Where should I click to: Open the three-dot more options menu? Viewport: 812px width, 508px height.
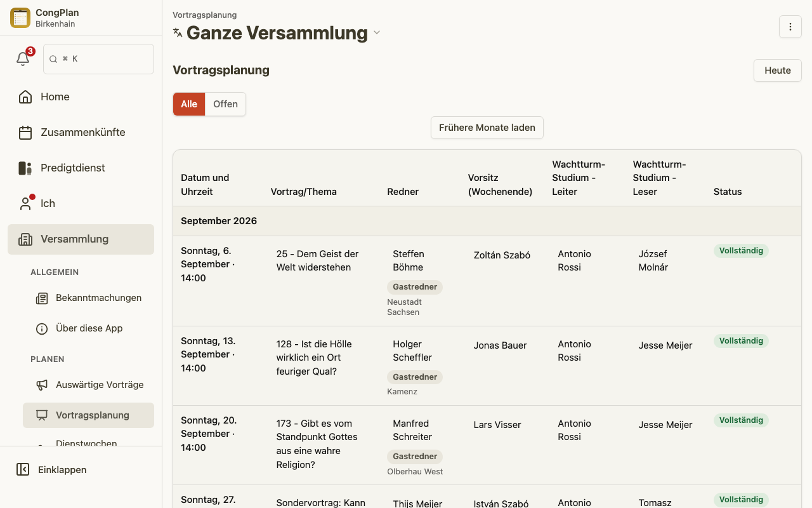[790, 27]
